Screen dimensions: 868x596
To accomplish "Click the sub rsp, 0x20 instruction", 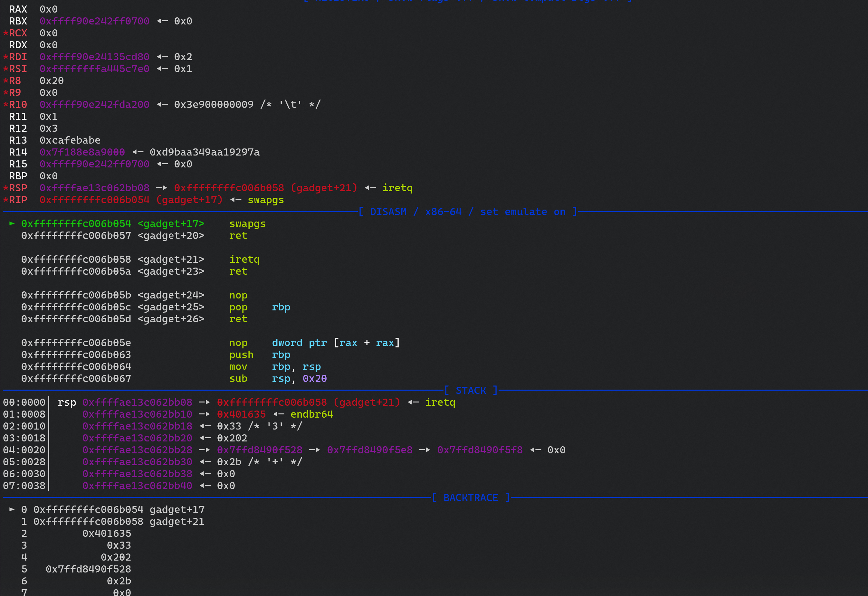I will coord(278,379).
